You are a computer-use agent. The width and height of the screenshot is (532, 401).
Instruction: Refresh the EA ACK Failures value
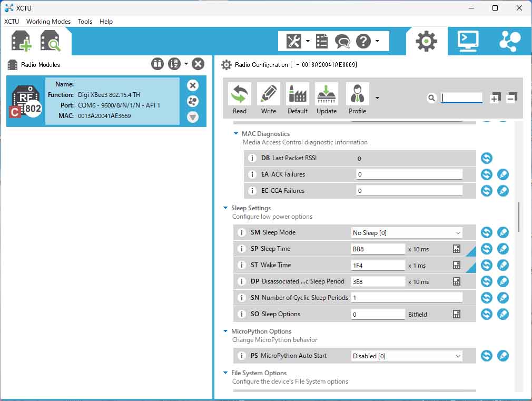[487, 174]
